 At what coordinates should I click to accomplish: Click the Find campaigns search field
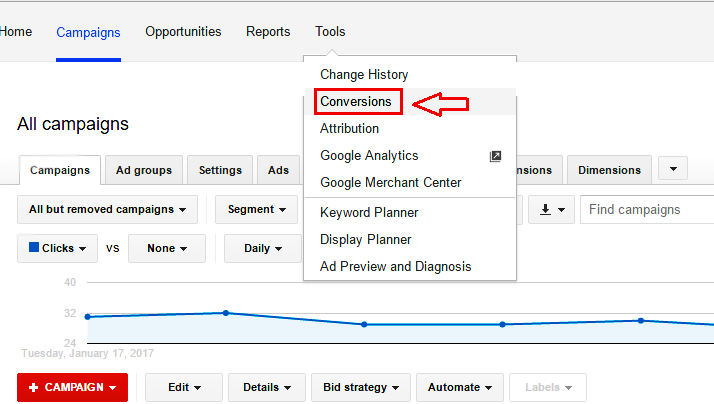(647, 210)
